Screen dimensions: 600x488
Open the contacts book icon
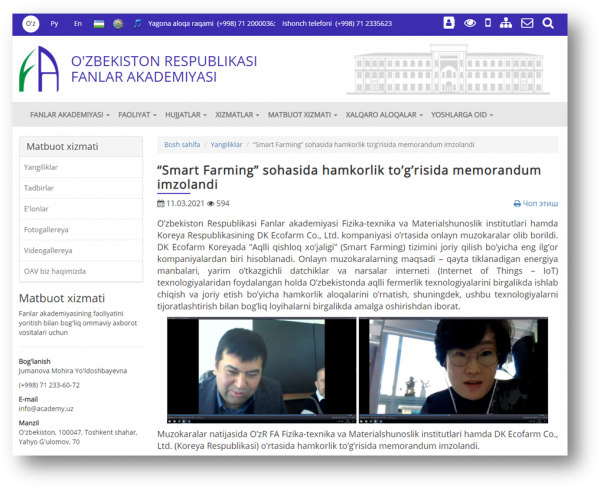(x=449, y=23)
